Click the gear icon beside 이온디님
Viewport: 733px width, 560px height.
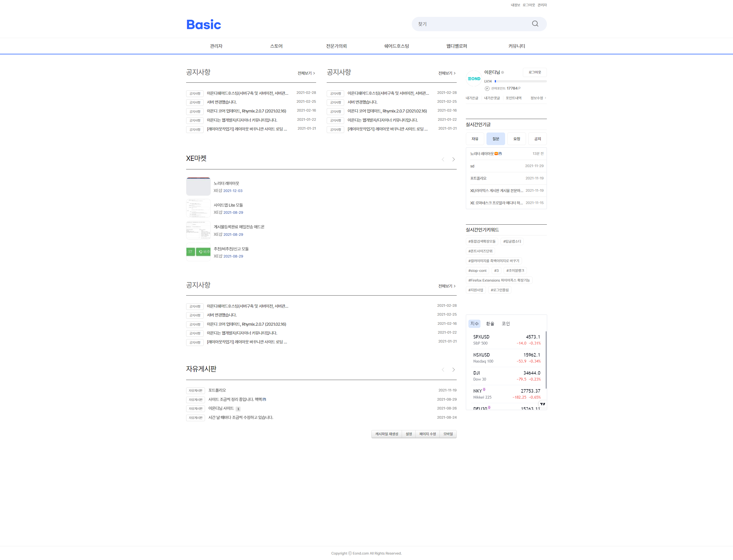(503, 72)
